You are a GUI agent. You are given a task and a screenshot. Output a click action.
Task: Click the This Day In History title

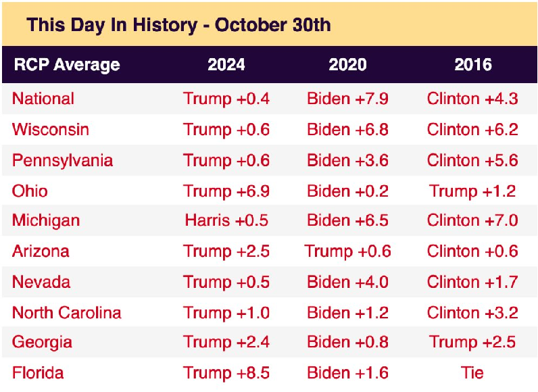178,26
